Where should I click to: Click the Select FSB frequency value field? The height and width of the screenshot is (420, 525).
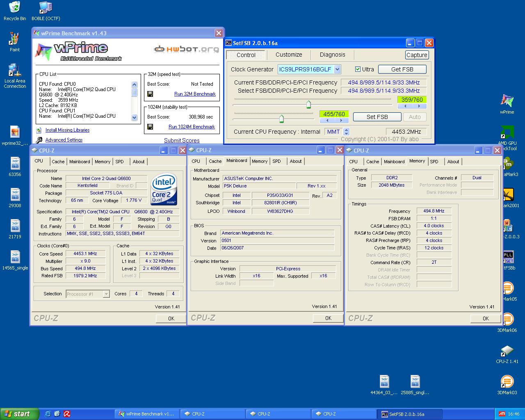[x=383, y=91]
